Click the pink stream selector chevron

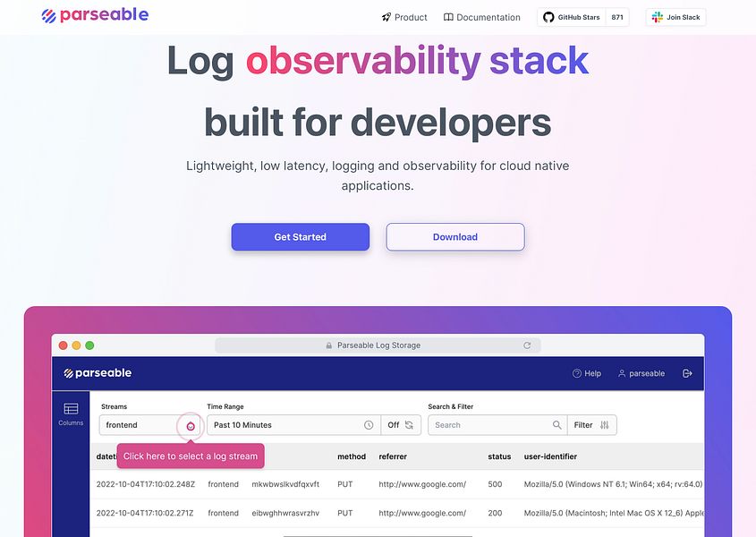point(191,426)
